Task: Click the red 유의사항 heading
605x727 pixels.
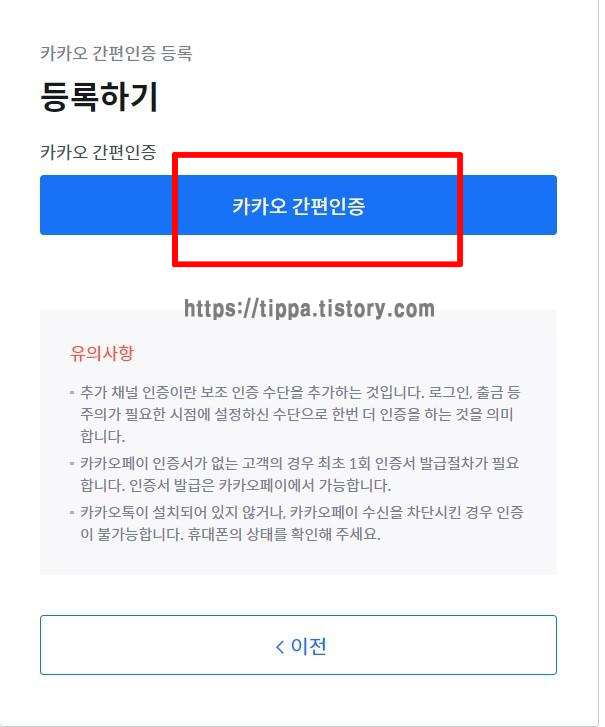Action: coord(102,353)
